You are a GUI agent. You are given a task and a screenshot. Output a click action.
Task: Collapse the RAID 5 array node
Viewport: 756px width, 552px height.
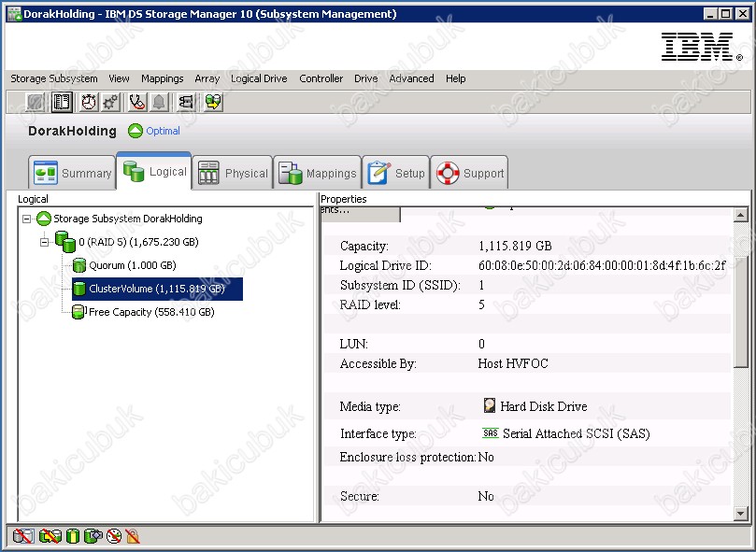pos(44,242)
